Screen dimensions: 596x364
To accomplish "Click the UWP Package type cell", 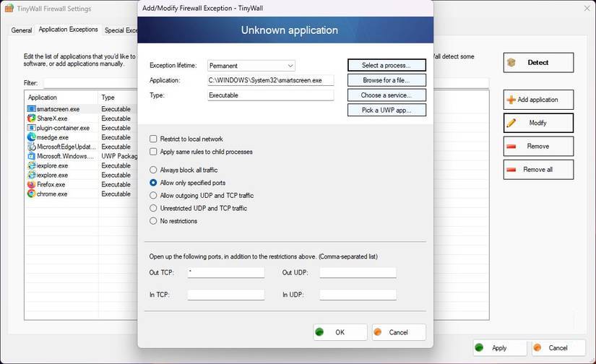I will 119,156.
